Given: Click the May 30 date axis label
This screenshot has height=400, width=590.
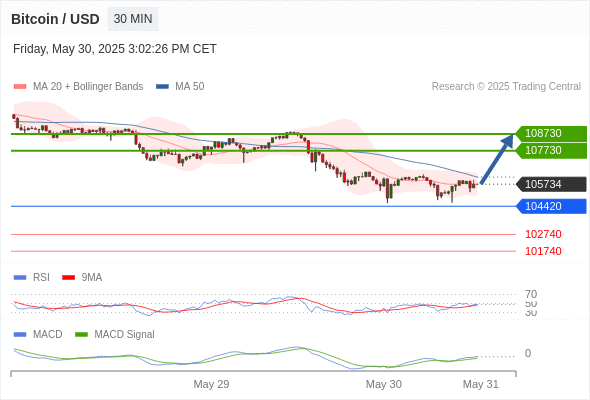Looking at the screenshot, I should [x=383, y=384].
